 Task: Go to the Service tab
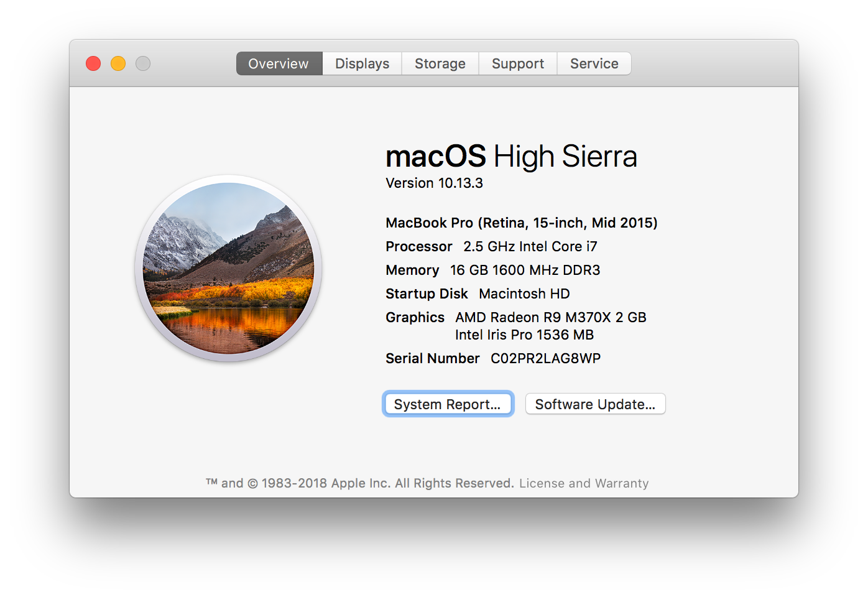click(x=594, y=63)
